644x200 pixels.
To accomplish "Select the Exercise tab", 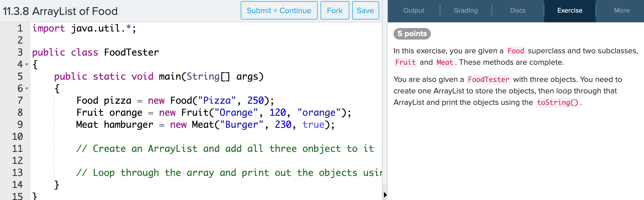I will (x=570, y=11).
